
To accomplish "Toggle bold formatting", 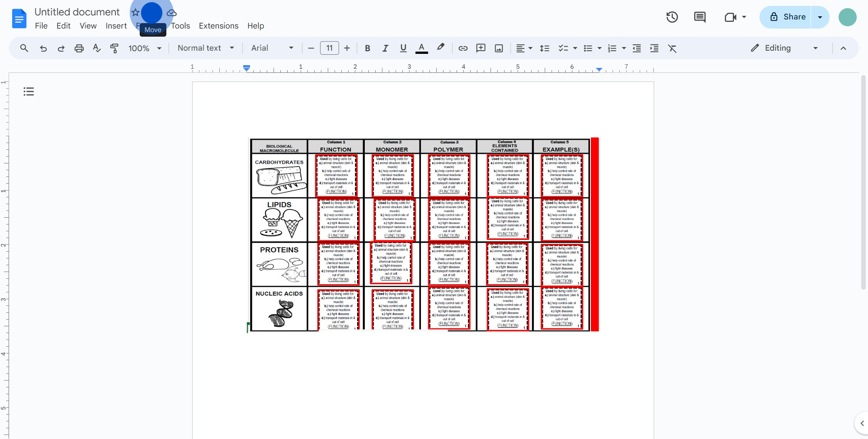I will point(368,48).
